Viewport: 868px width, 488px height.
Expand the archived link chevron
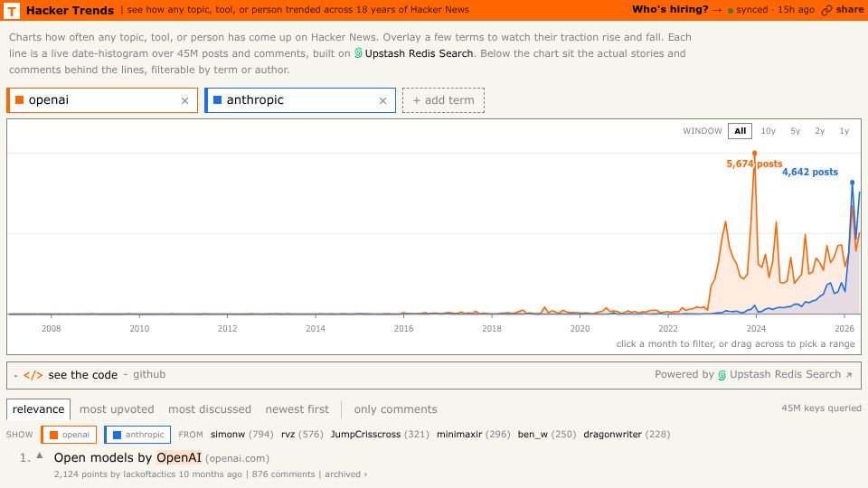click(365, 474)
